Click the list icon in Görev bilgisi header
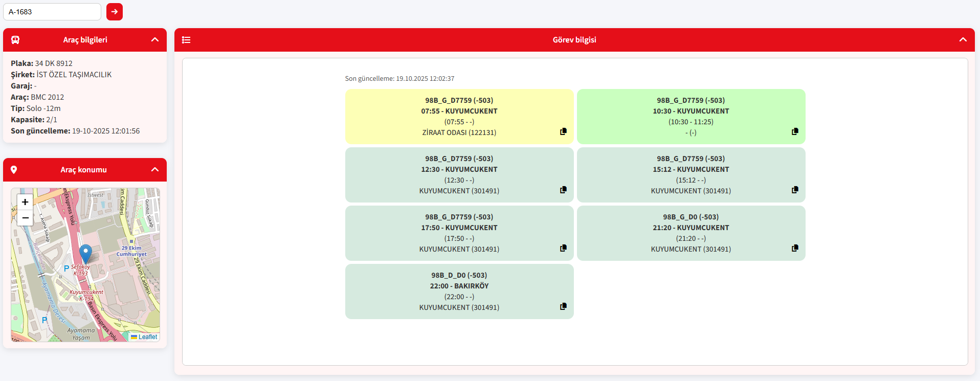This screenshot has height=381, width=980. pyautogui.click(x=186, y=40)
